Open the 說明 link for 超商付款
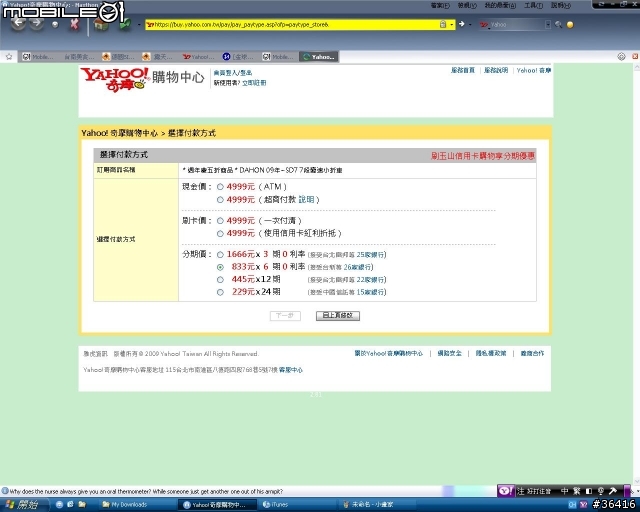Screen dimensions: 640x512 tap(306, 200)
